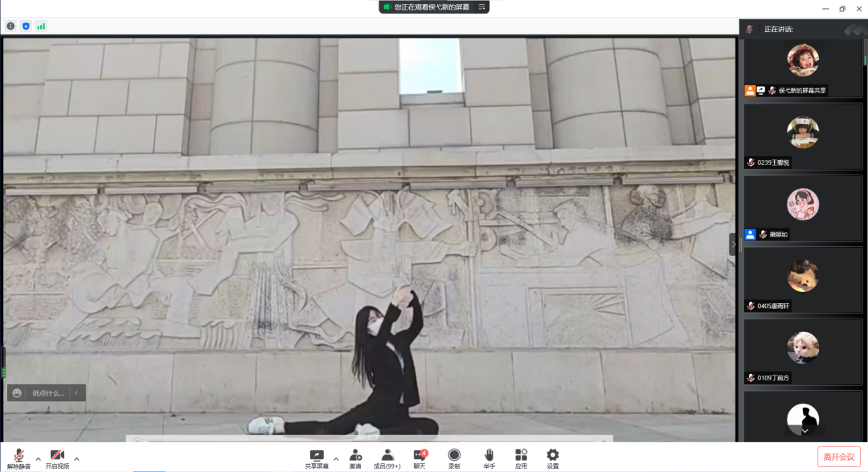Expand share screen options arrow
Viewport: 868px width, 472px height.
click(x=336, y=459)
